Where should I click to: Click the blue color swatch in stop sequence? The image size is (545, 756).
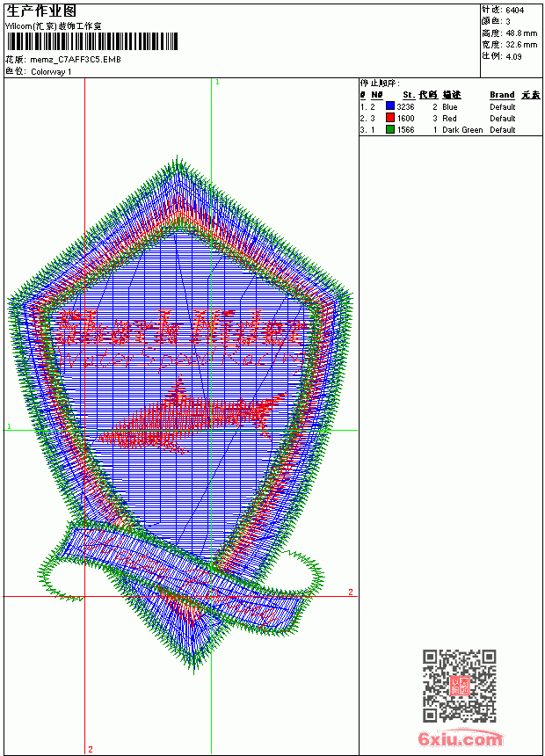tap(390, 106)
